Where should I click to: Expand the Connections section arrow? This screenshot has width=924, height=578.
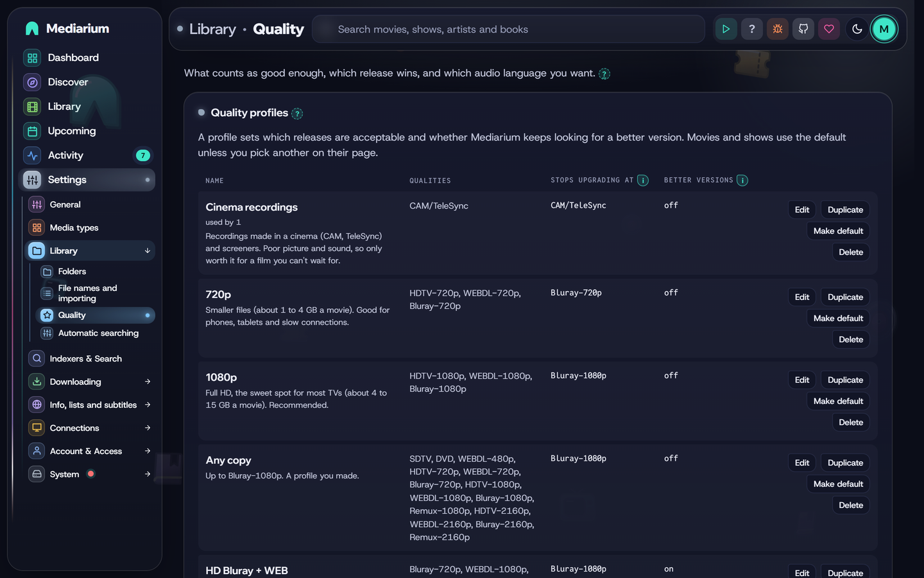tap(148, 428)
